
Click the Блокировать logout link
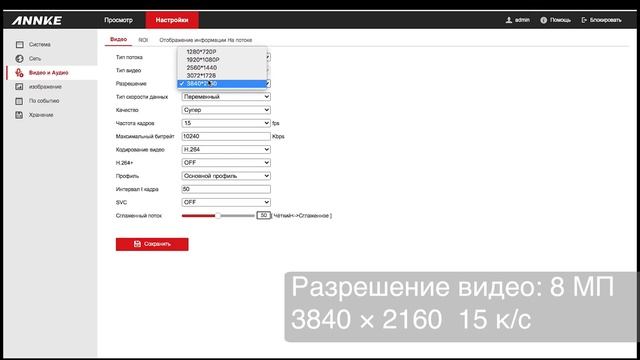(605, 20)
